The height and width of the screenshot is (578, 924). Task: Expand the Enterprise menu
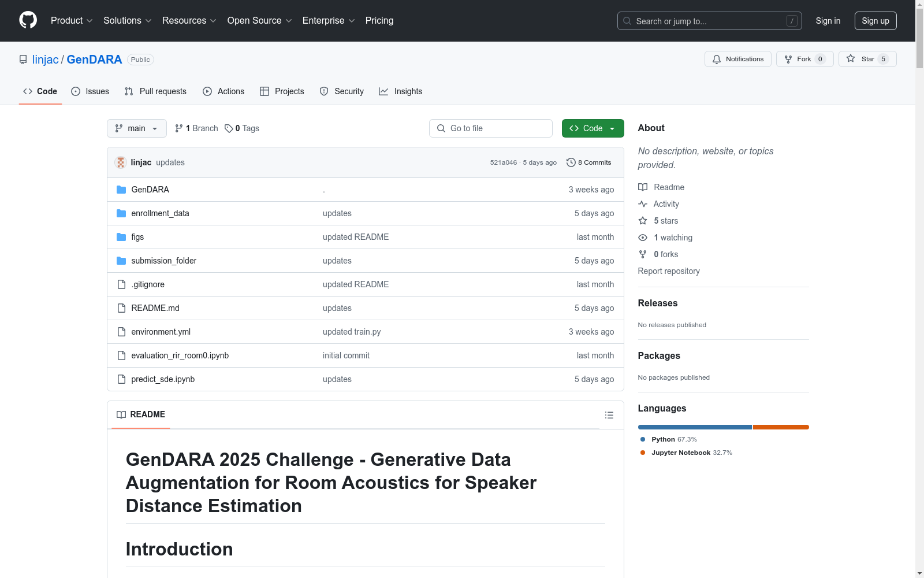329,20
